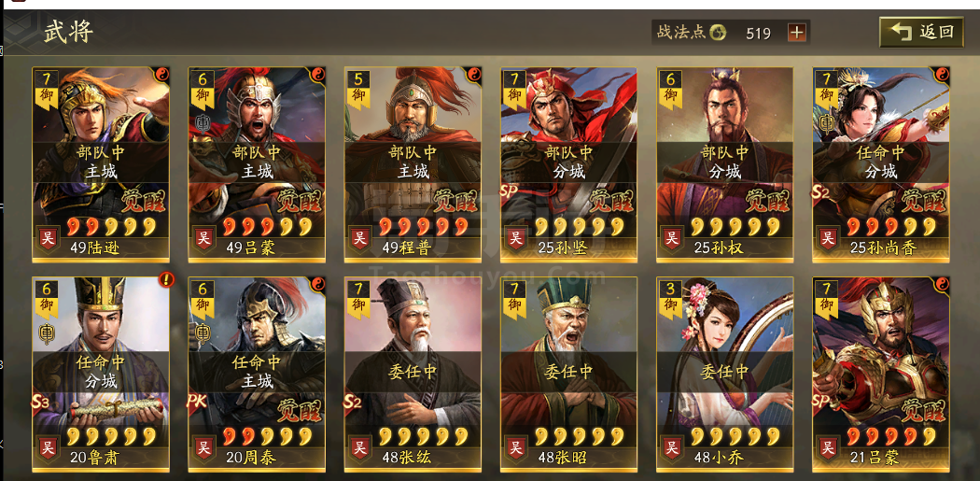Click the cost 7 御 banner on 孙尚香
Screen dimensions: 980x481
(826, 89)
